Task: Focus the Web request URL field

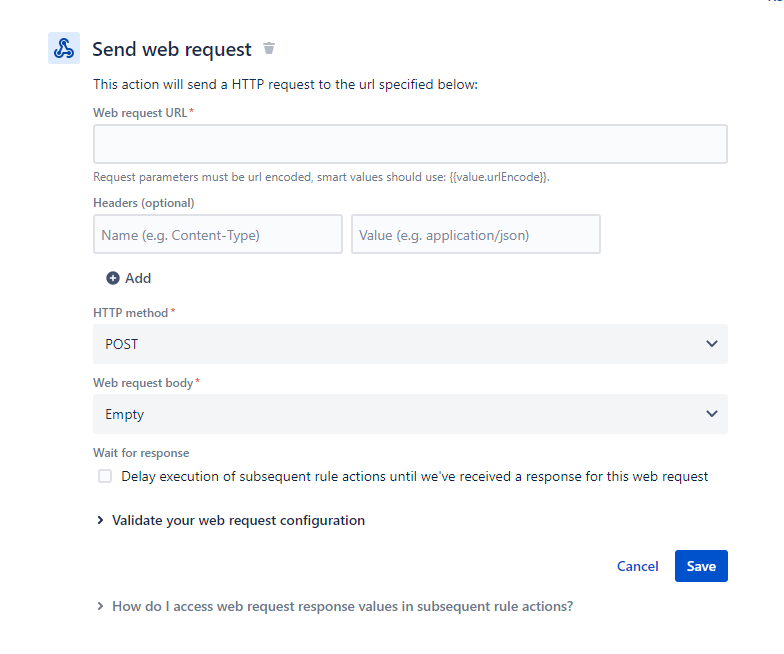Action: [x=410, y=144]
